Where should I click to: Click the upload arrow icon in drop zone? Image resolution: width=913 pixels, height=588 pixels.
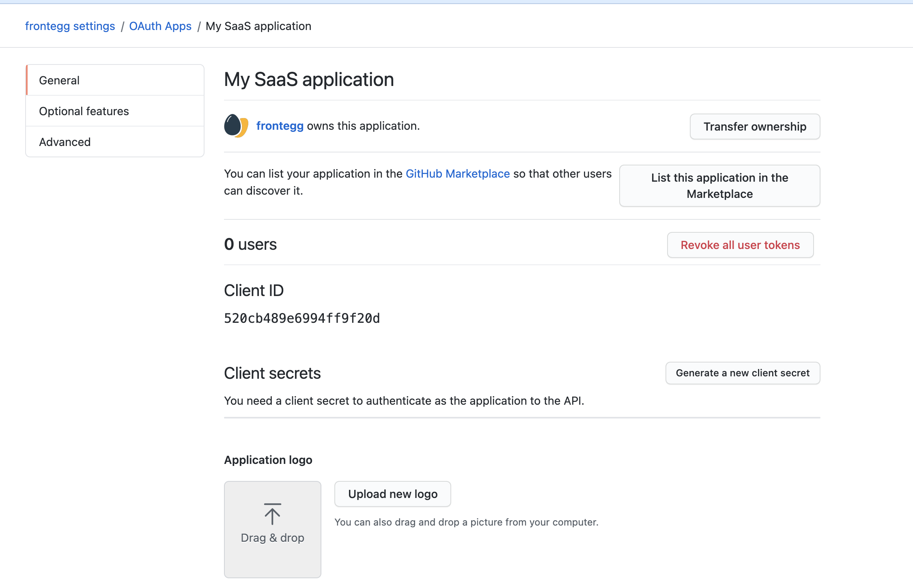272,514
